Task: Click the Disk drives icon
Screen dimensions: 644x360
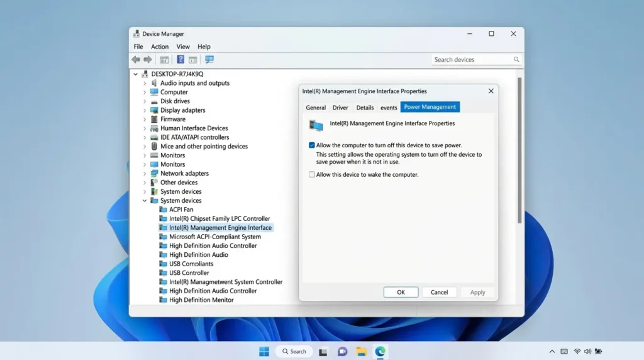Action: 154,101
